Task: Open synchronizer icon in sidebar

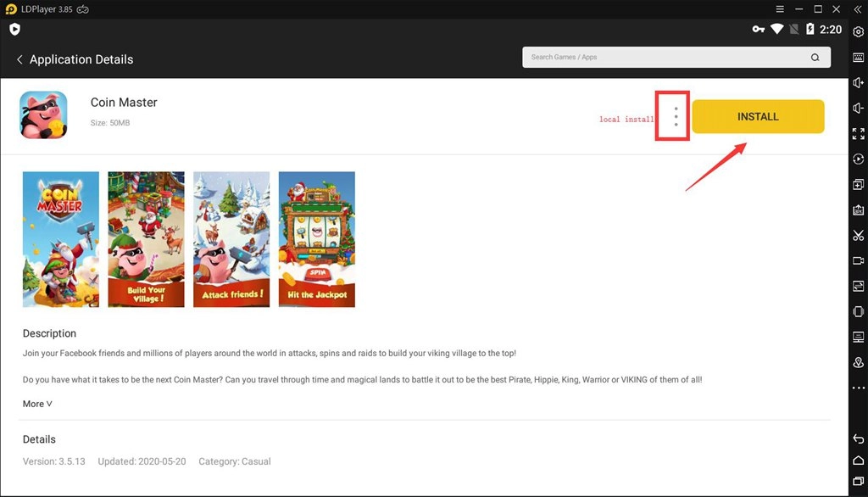Action: click(858, 286)
